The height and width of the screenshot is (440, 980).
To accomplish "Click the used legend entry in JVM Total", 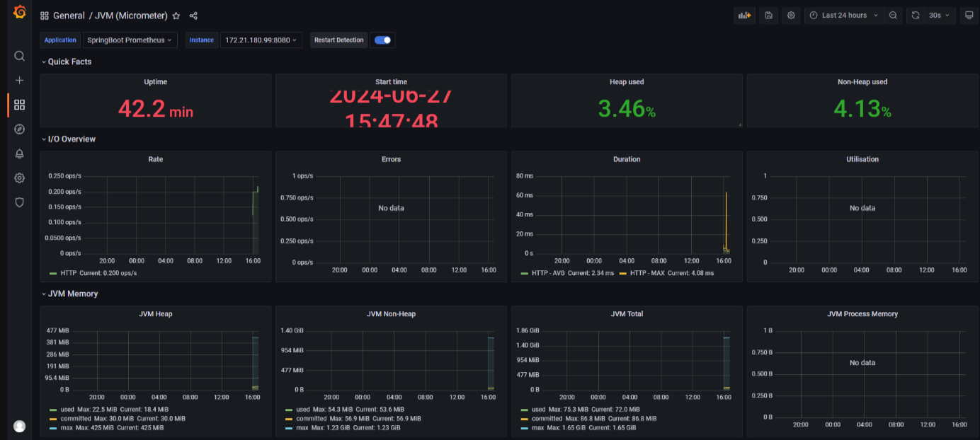I will tap(538, 410).
